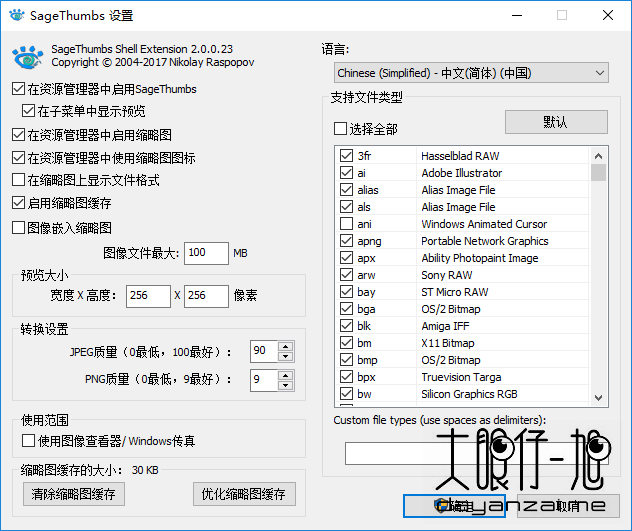Uncheck the ai Adobe Illustrator type
Viewport: 632px width, 531px height.
click(346, 173)
